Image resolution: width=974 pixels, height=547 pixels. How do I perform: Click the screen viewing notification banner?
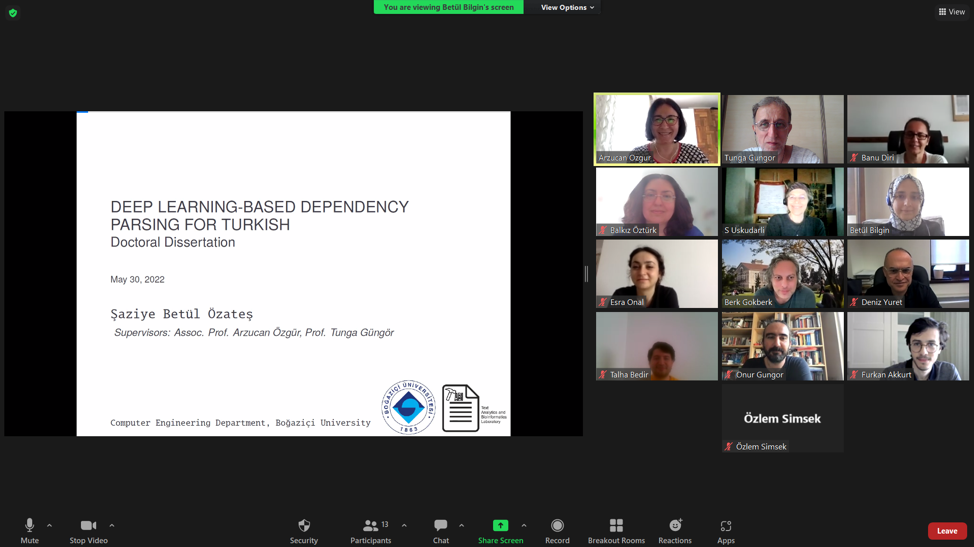click(x=448, y=8)
